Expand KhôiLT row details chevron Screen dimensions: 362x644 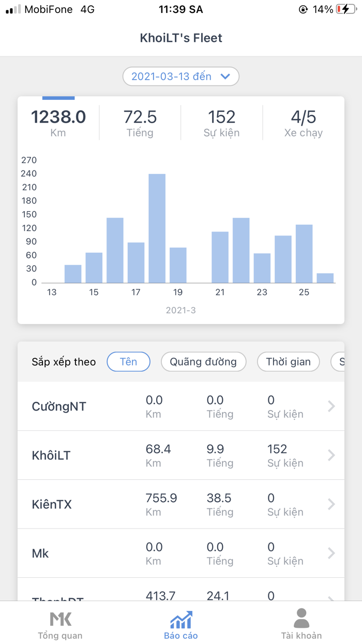click(331, 455)
